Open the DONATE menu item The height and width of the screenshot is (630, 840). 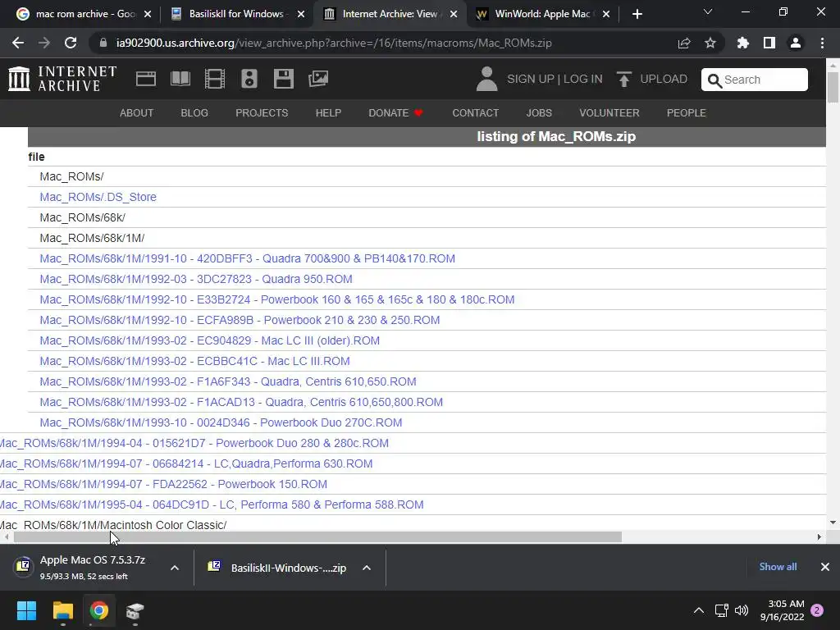click(396, 113)
